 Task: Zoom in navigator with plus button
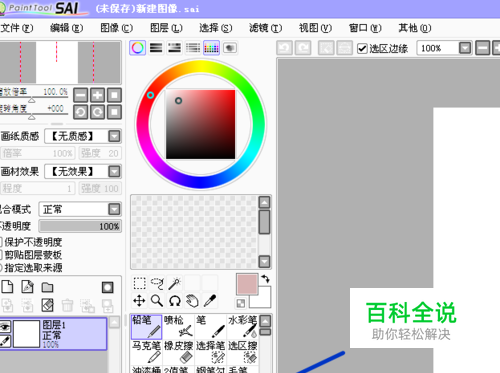[97, 95]
